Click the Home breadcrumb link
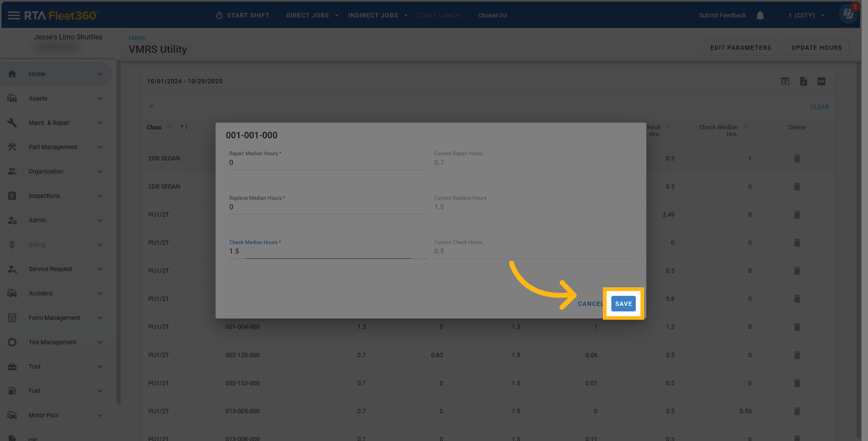 tap(137, 38)
